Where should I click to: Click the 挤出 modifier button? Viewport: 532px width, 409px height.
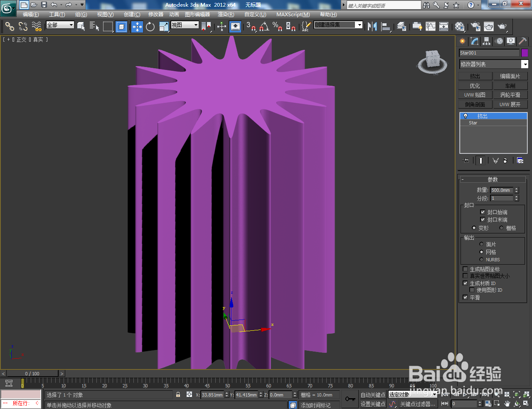click(475, 76)
